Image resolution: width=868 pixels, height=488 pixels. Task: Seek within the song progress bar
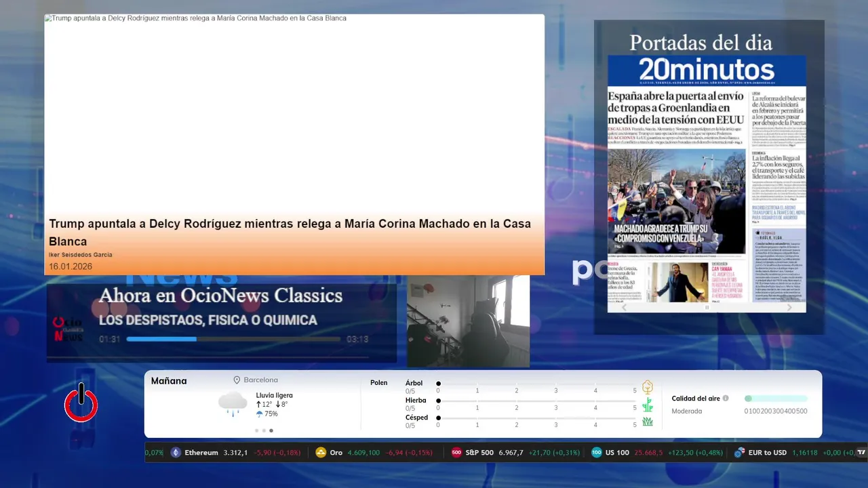coord(233,339)
